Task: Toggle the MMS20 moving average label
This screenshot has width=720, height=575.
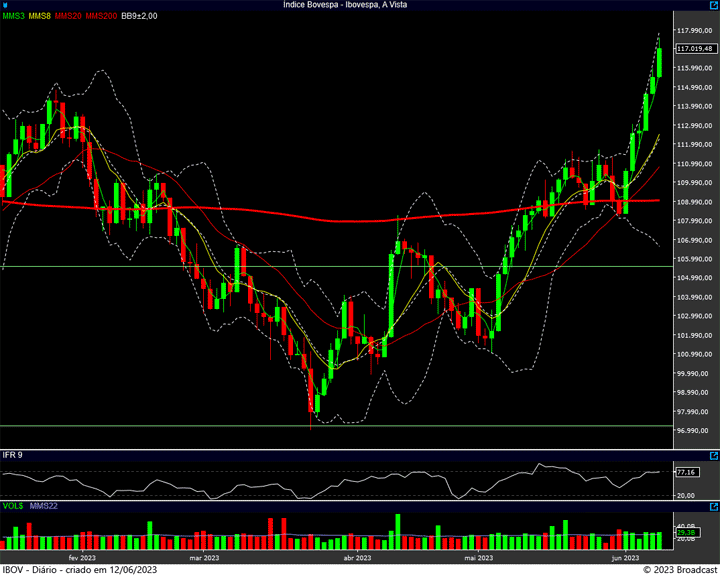Action: coord(69,16)
